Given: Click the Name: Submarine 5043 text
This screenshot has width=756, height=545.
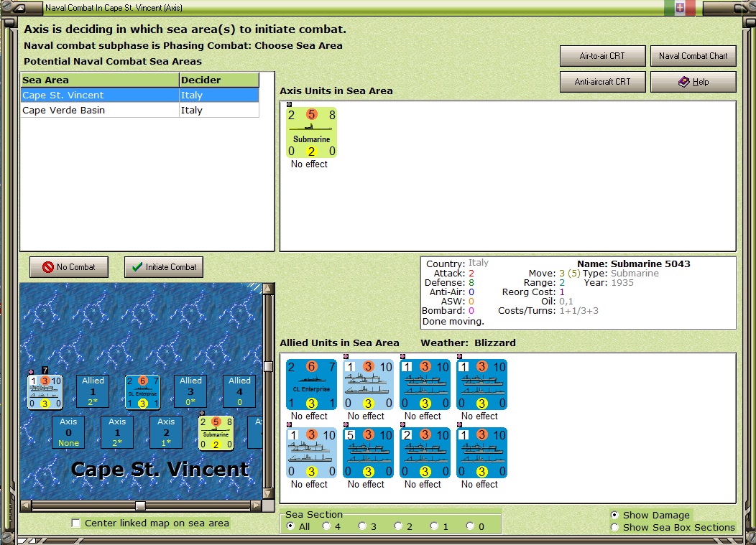Looking at the screenshot, I should coord(634,264).
